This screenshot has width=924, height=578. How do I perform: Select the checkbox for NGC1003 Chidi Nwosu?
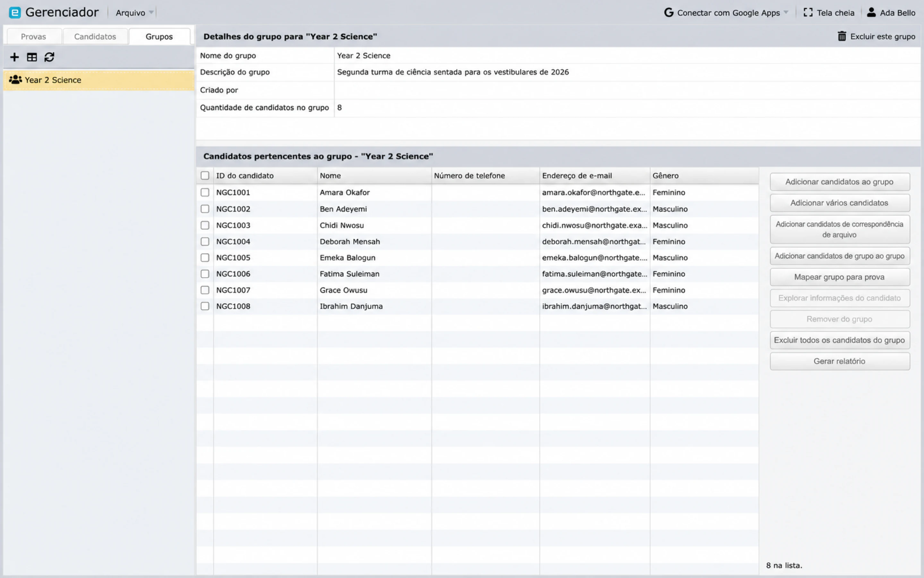[205, 225]
